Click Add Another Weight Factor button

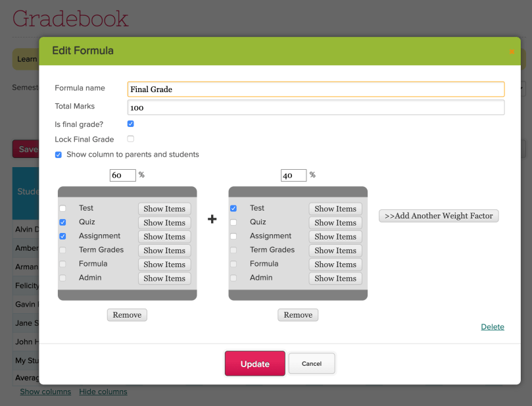coord(439,216)
